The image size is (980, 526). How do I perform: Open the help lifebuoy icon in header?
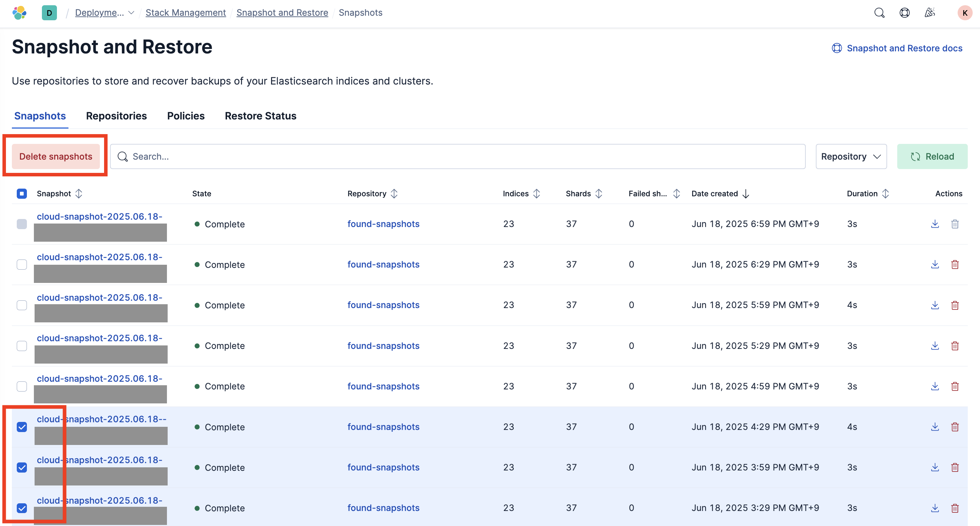click(904, 13)
